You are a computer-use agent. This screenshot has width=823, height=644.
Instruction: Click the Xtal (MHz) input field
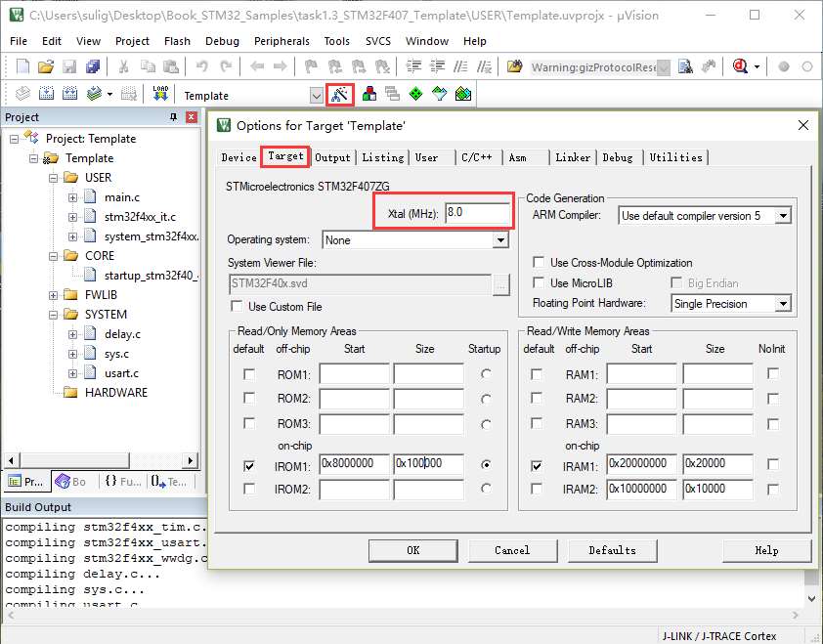(477, 213)
